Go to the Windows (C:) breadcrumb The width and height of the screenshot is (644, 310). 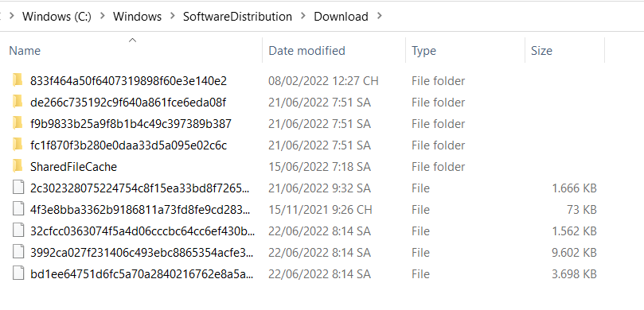click(57, 17)
